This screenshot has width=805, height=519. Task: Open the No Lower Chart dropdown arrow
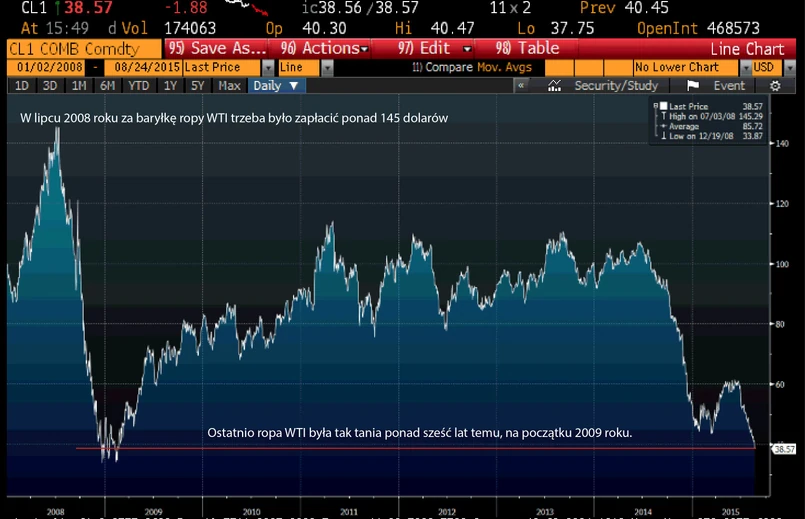pyautogui.click(x=746, y=67)
